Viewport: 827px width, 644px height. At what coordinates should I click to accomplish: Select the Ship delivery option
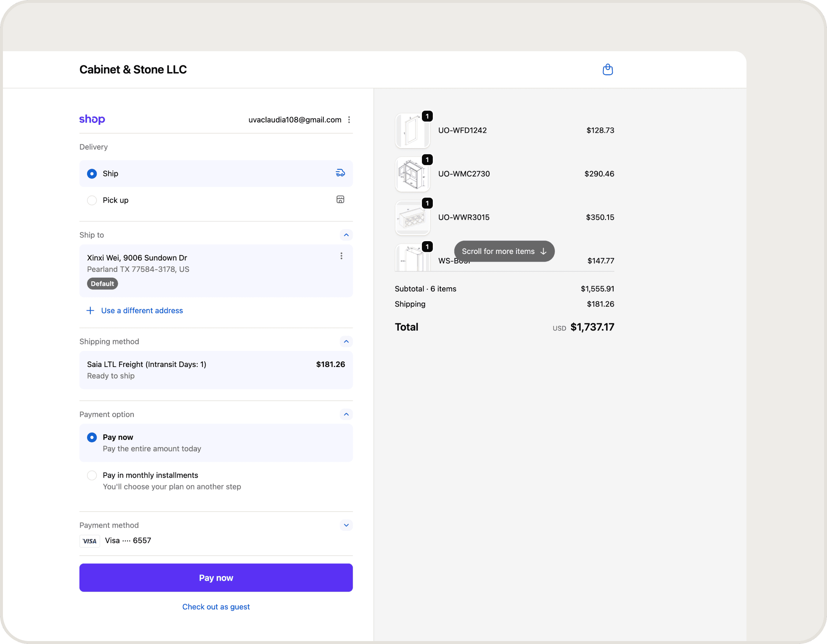coord(92,173)
